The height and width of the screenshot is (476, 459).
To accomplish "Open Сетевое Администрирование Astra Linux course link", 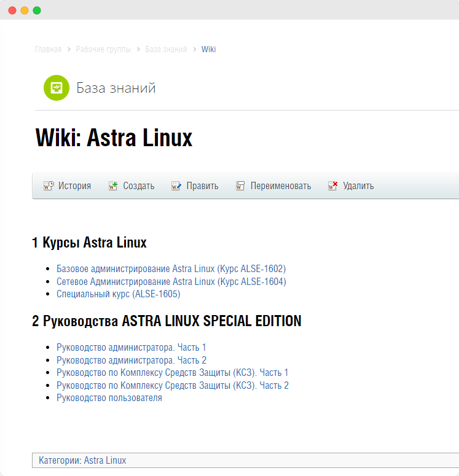I will coord(171,281).
